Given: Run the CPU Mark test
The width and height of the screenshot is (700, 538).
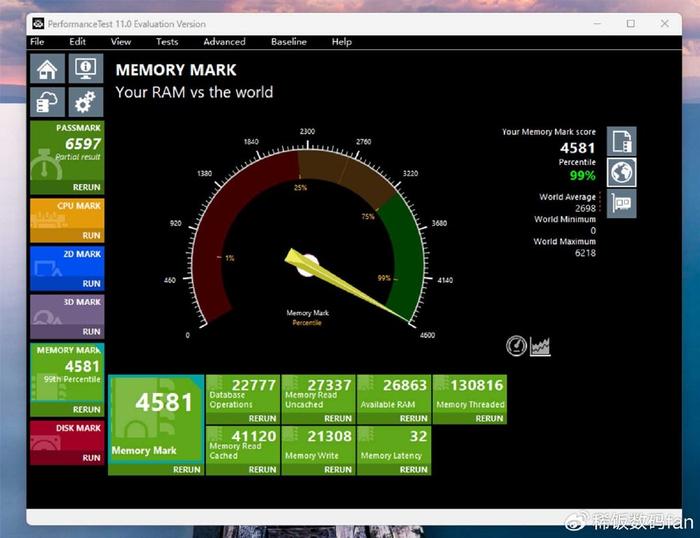Looking at the screenshot, I should click(91, 235).
